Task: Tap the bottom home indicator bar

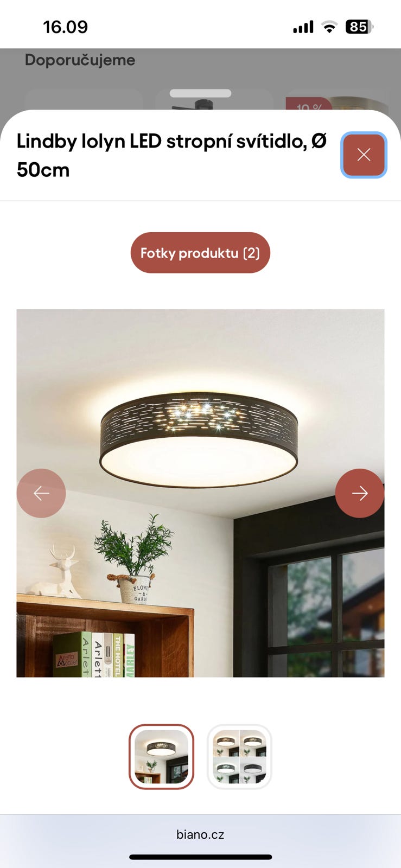Action: 200,857
